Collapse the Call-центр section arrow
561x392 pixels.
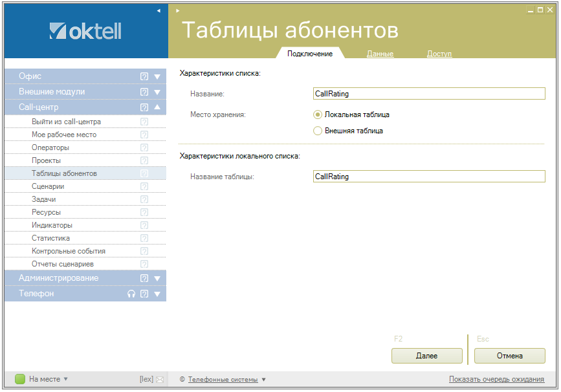pyautogui.click(x=157, y=107)
